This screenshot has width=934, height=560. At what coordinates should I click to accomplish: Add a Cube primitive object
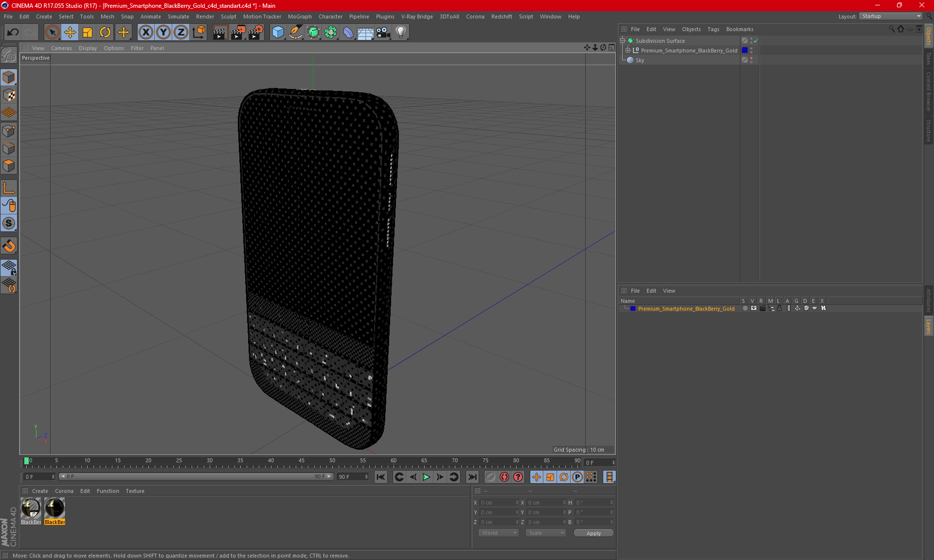pos(278,33)
